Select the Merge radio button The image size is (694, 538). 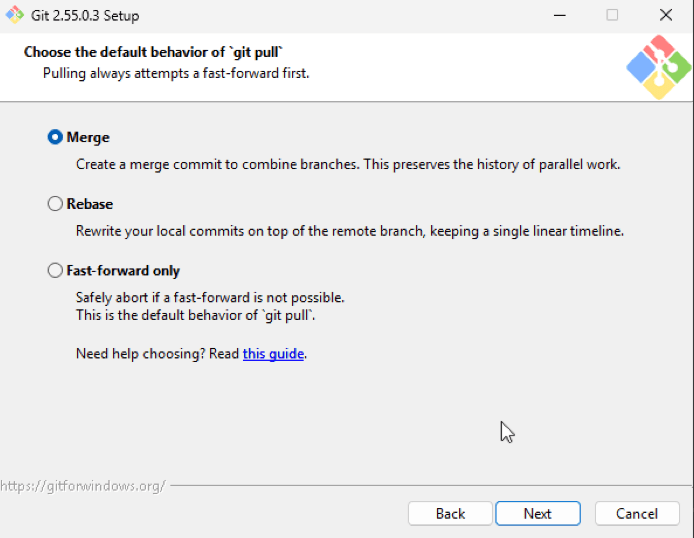point(55,137)
